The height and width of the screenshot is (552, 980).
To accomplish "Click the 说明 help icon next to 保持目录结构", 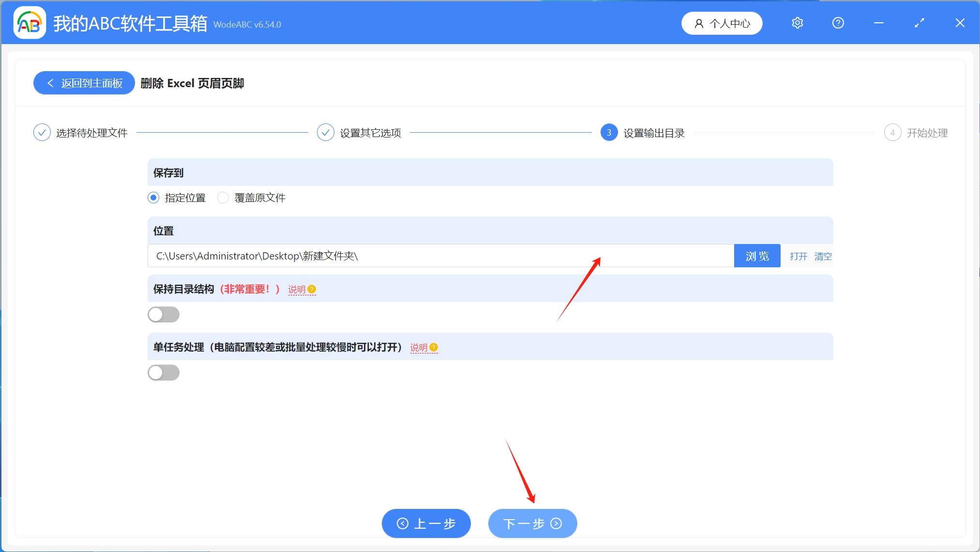I will (x=312, y=289).
